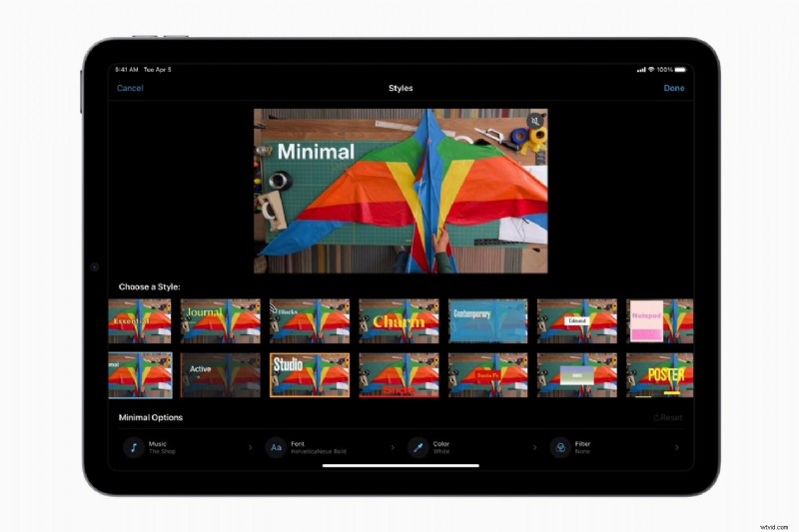799x532 pixels.
Task: Confirm styles with Done
Action: point(673,88)
